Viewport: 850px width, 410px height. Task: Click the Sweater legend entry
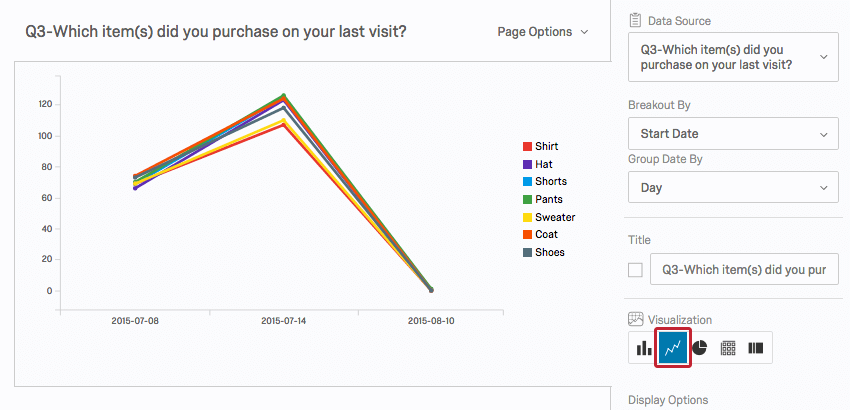[x=554, y=217]
